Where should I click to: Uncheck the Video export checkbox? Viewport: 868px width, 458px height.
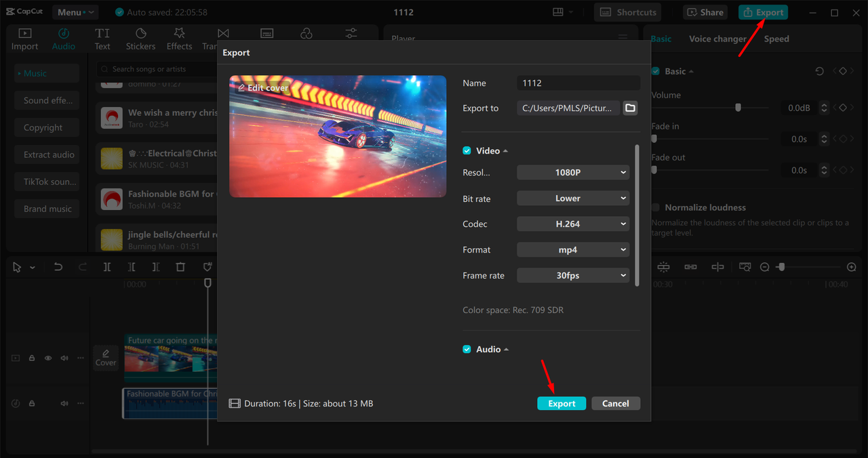(467, 150)
